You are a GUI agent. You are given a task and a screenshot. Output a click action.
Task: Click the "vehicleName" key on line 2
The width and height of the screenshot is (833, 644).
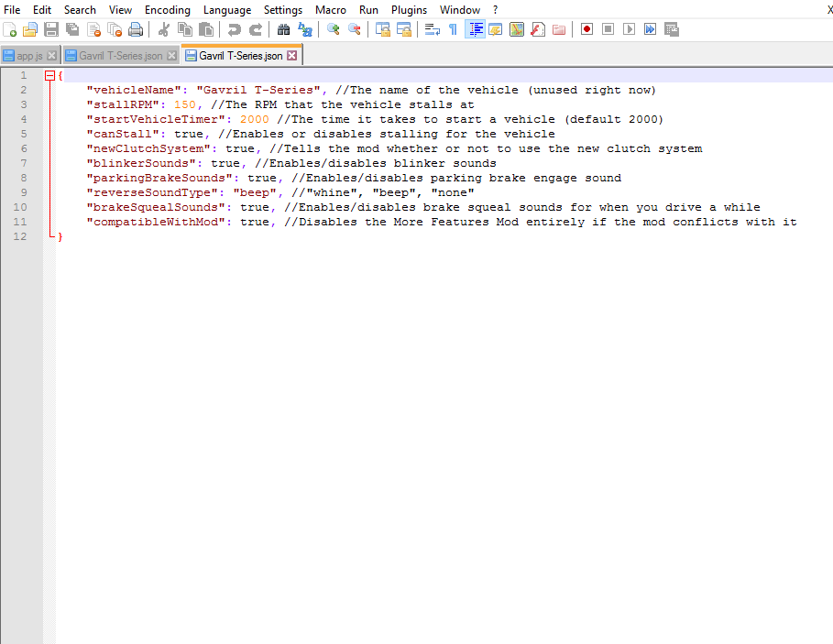(x=134, y=90)
